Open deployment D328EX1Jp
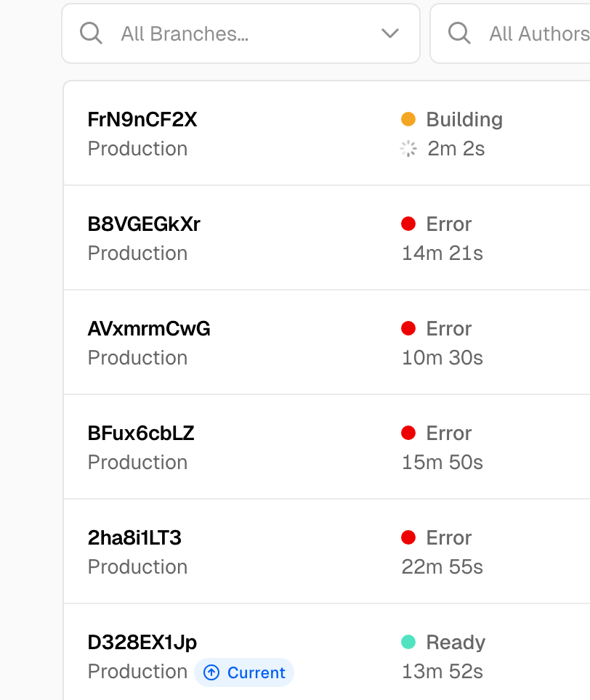 (x=142, y=643)
